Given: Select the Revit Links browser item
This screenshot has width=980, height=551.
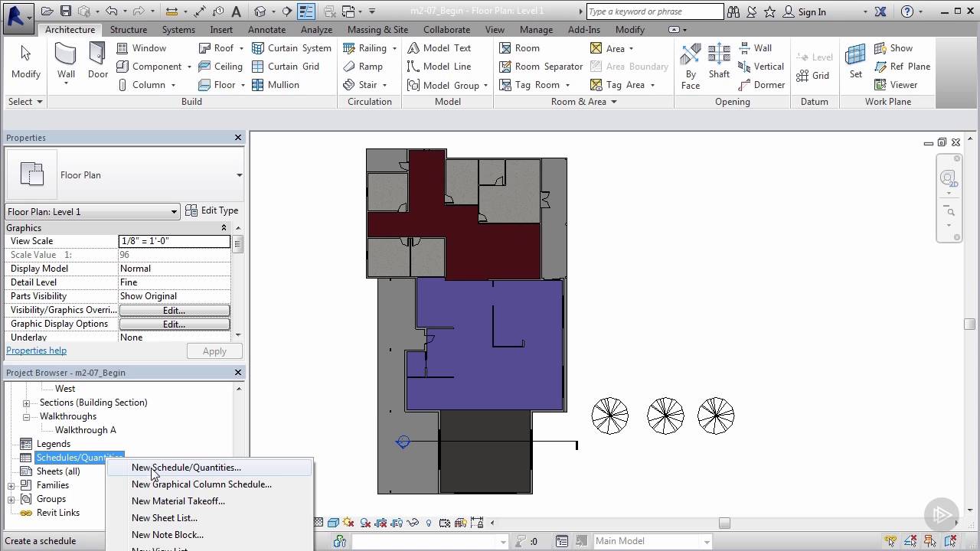Looking at the screenshot, I should pyautogui.click(x=58, y=513).
